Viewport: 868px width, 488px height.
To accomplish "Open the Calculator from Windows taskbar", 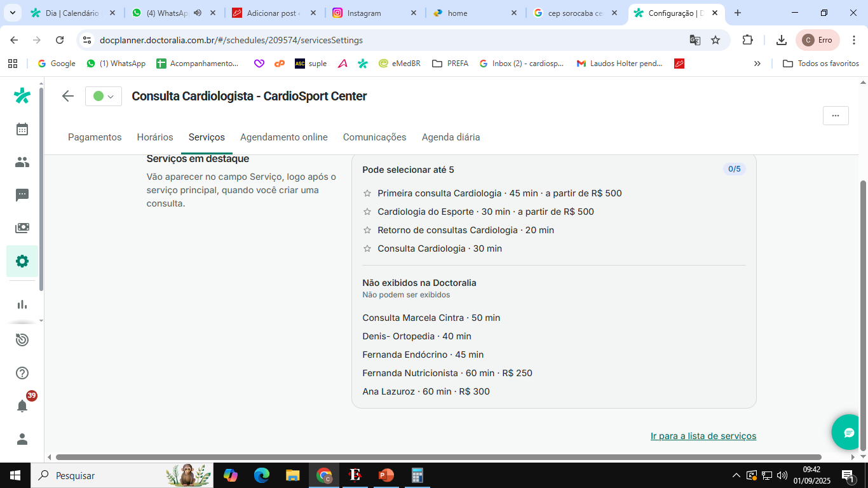I will click(x=417, y=475).
